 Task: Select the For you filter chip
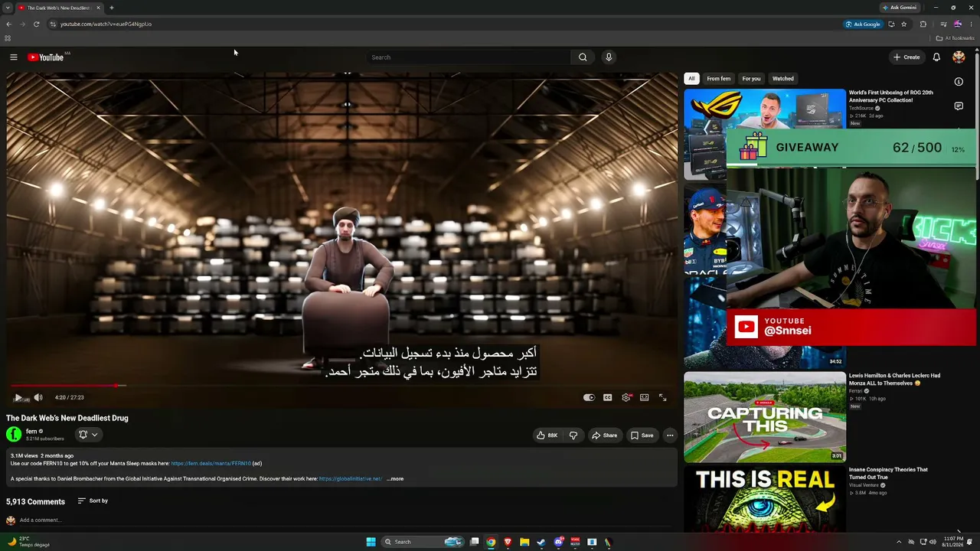(x=751, y=79)
